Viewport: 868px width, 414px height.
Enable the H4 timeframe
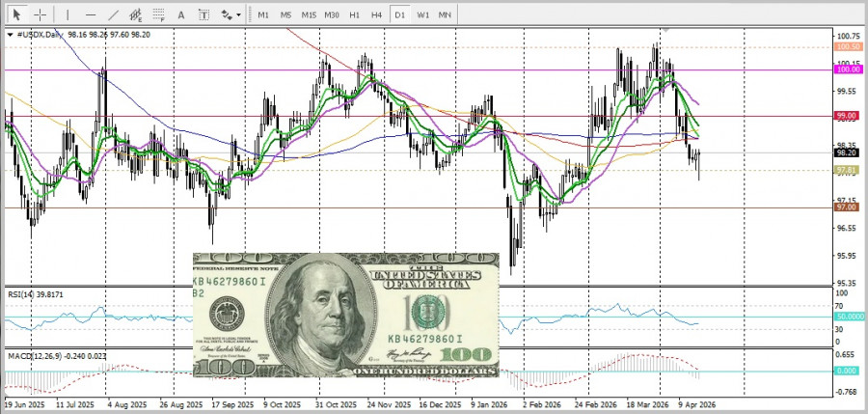377,15
